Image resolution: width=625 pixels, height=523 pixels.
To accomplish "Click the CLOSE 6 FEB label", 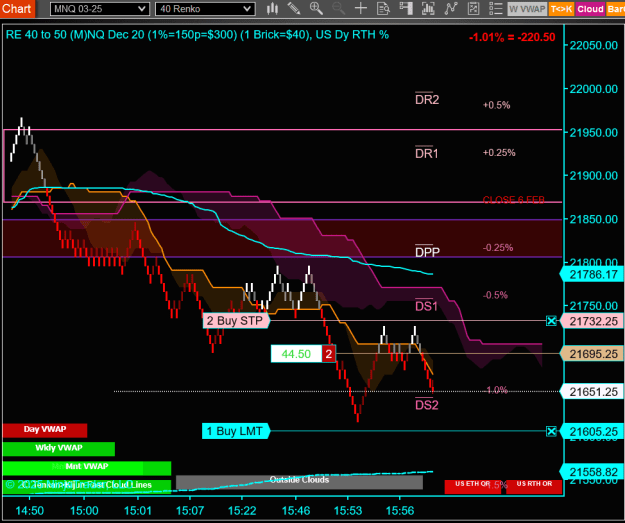I will (513, 200).
